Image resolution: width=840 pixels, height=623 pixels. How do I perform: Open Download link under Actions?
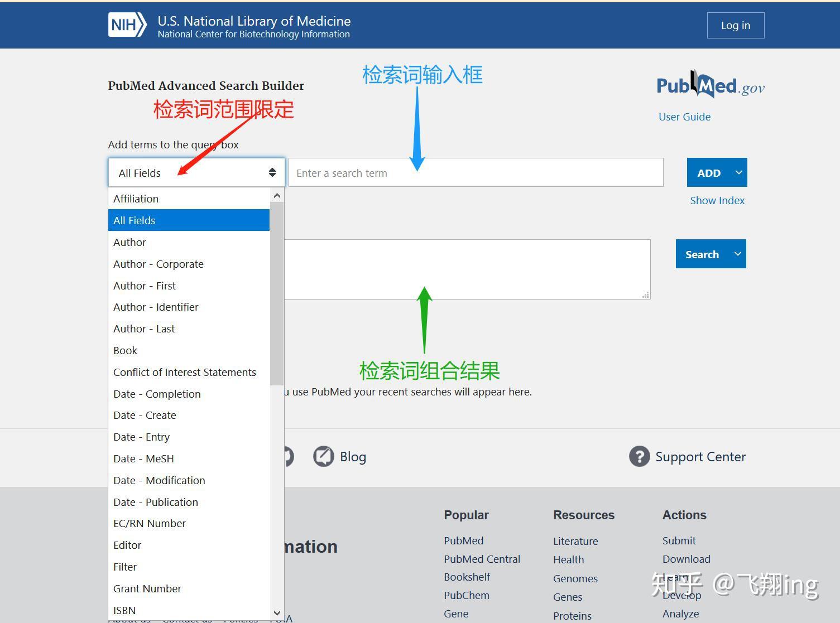pos(687,559)
